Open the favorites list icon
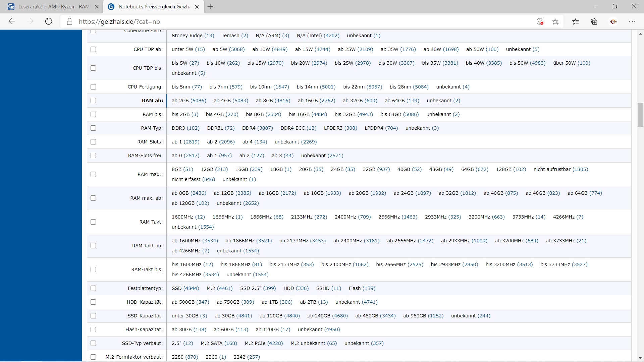This screenshot has height=362, width=644. [576, 21]
